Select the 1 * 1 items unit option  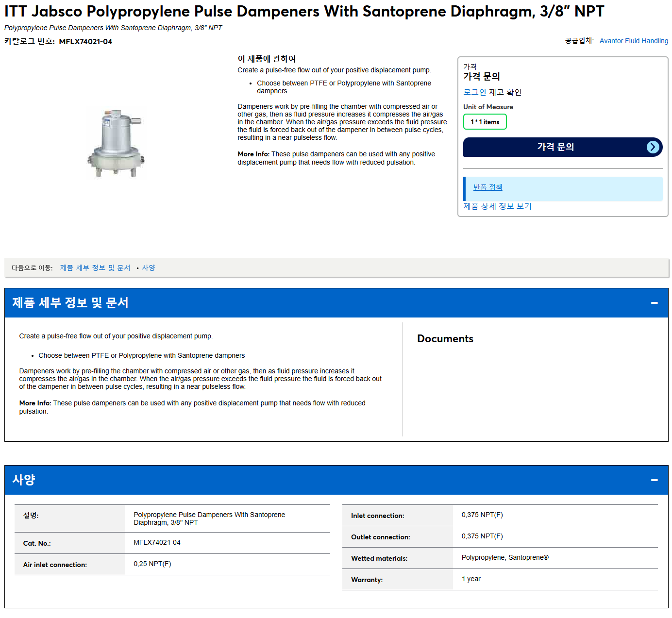click(x=485, y=122)
